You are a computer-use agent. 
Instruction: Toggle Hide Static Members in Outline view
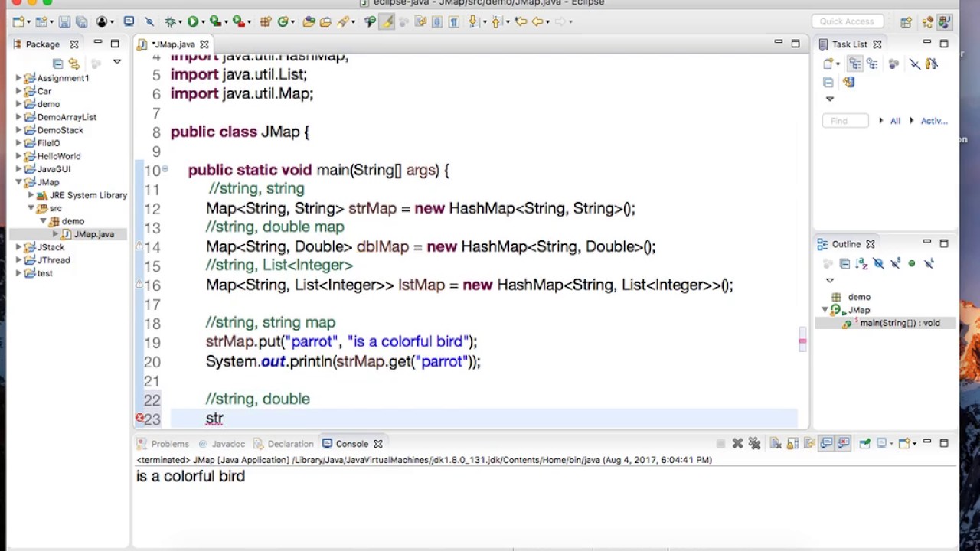[895, 263]
